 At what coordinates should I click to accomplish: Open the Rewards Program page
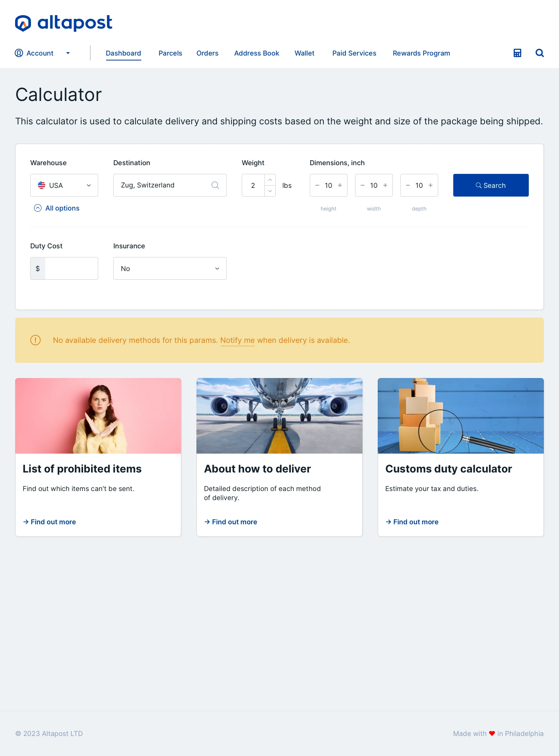[421, 53]
